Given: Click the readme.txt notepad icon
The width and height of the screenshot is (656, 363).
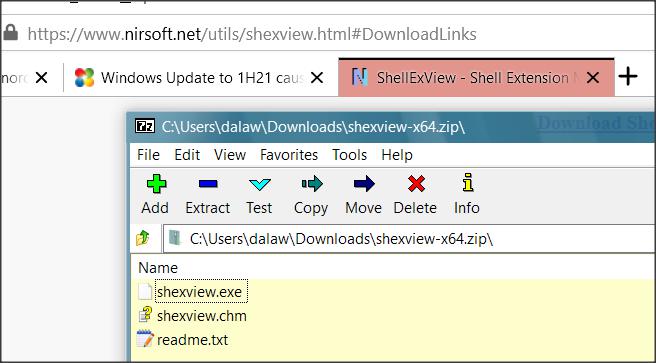Looking at the screenshot, I should [x=145, y=339].
